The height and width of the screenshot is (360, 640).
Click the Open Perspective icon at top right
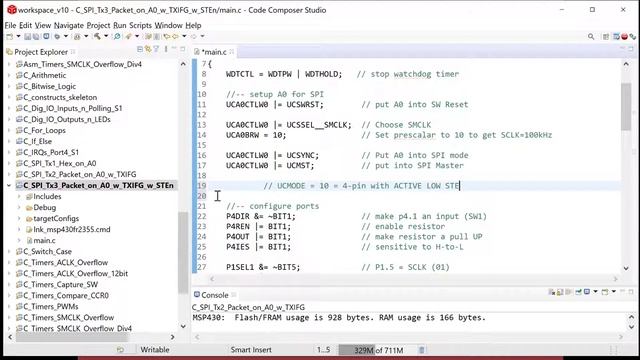[606, 37]
